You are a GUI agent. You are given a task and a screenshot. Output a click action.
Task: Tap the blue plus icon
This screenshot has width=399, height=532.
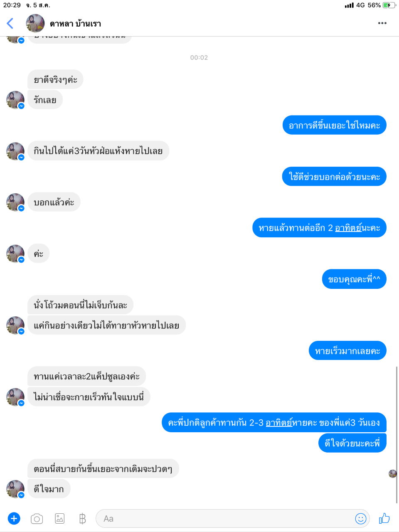pos(14,518)
